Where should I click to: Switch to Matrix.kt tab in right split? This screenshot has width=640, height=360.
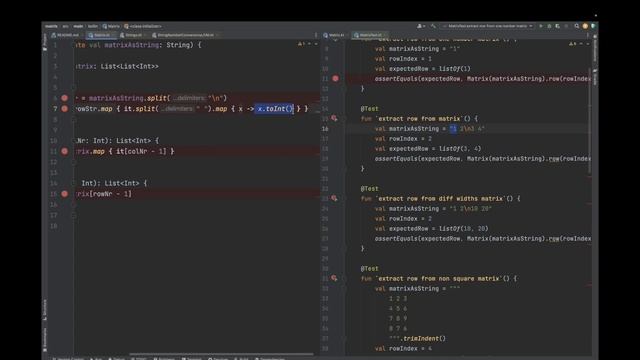click(x=335, y=35)
